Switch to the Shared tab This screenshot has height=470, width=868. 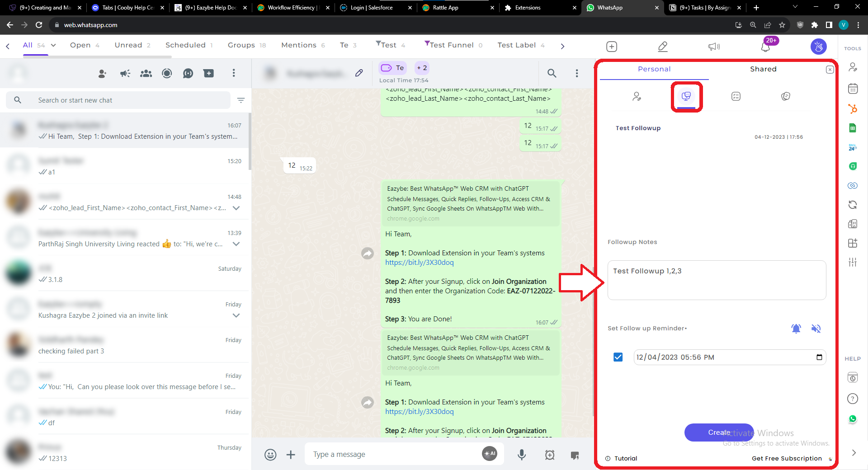763,69
